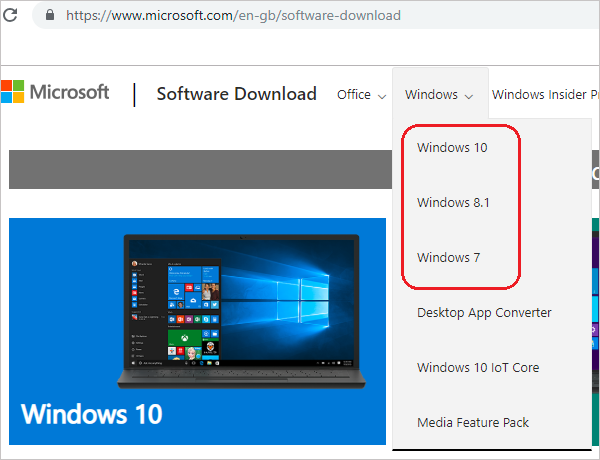This screenshot has height=460, width=600.
Task: Click the padlock site security icon
Action: [x=50, y=15]
